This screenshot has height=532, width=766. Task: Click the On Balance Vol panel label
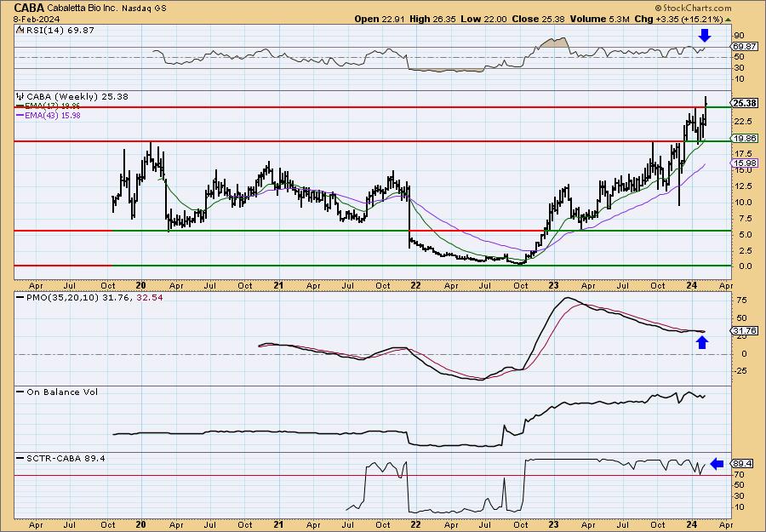tap(62, 392)
